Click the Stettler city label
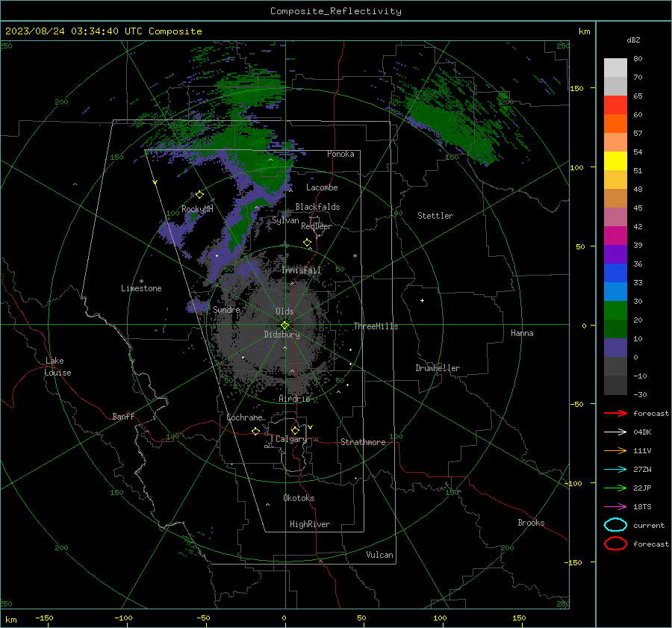 pos(435,216)
